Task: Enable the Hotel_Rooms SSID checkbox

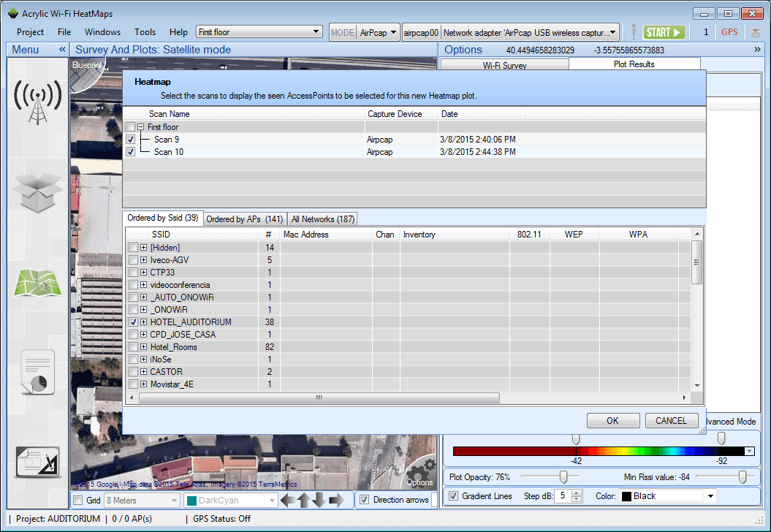Action: 133,347
